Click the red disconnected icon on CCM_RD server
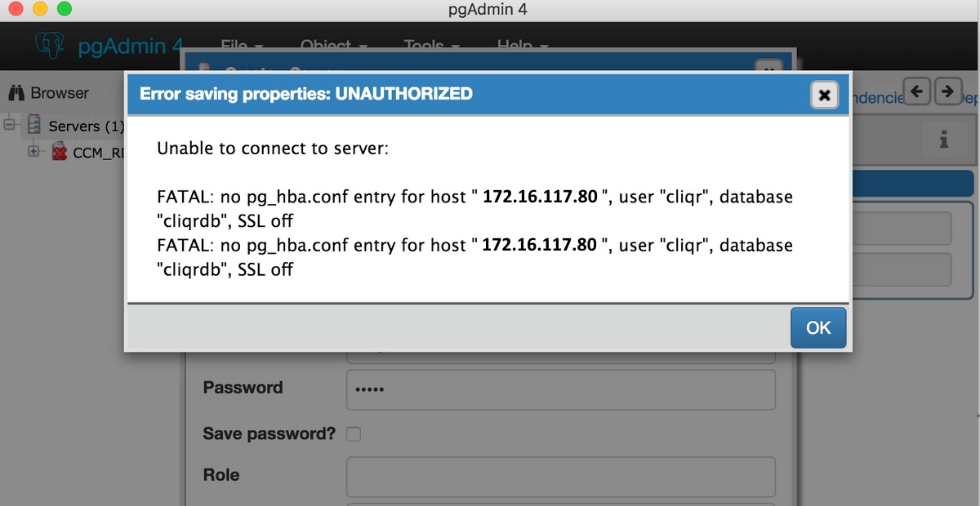 59,152
